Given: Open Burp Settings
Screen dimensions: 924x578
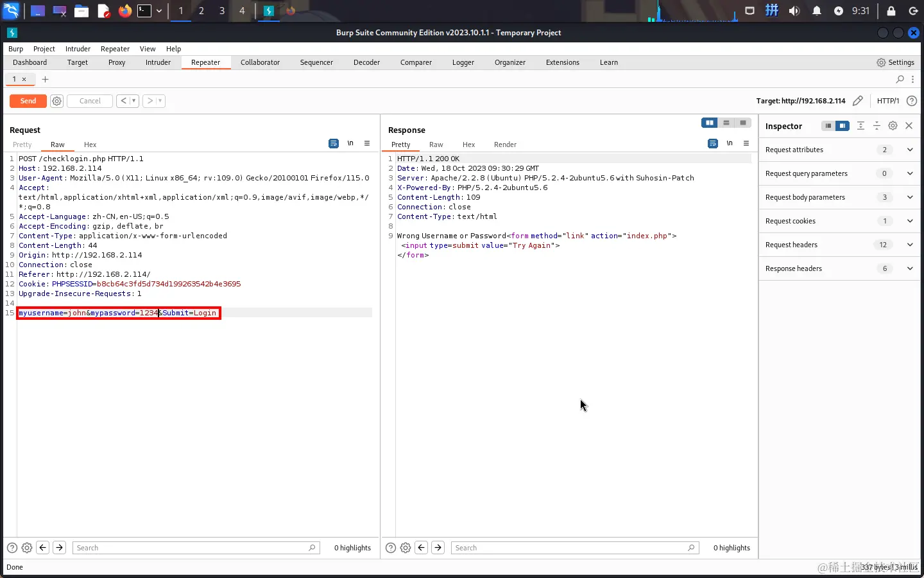Looking at the screenshot, I should point(895,62).
